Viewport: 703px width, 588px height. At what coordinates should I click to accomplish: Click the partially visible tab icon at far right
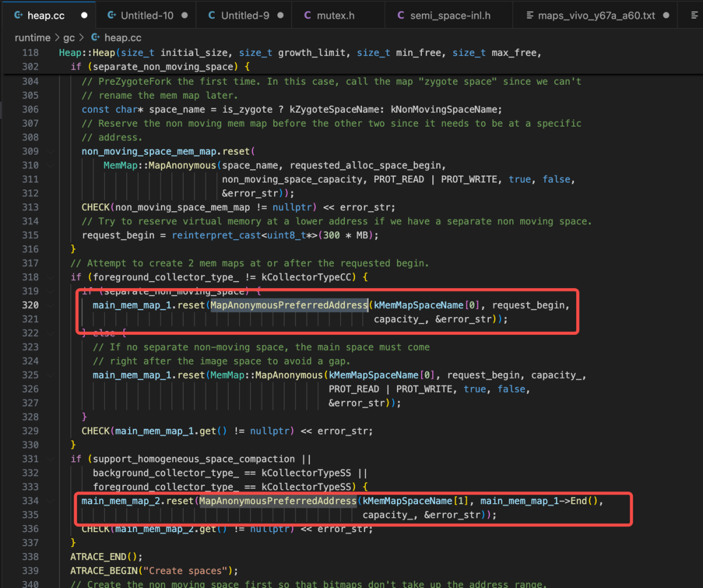694,15
